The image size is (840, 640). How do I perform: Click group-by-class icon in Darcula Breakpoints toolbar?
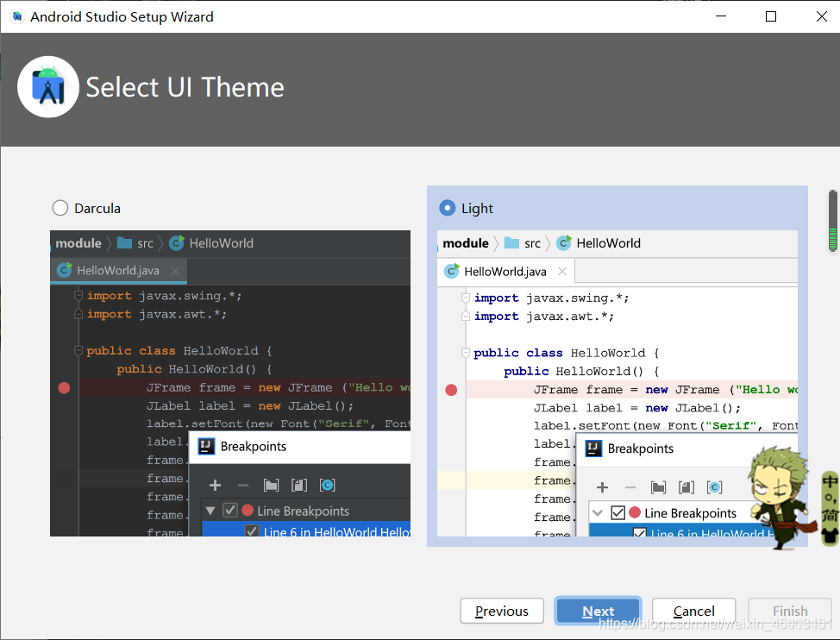328,486
